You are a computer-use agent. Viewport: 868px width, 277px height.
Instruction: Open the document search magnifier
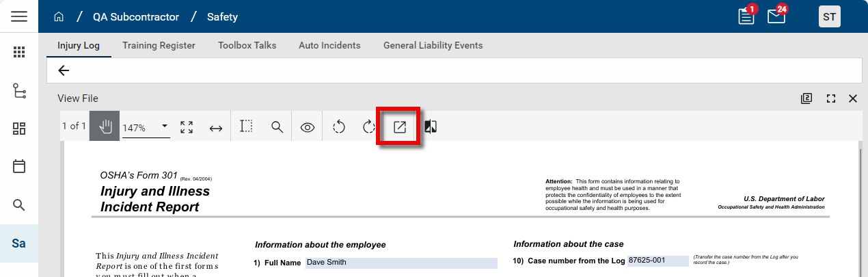coord(277,127)
